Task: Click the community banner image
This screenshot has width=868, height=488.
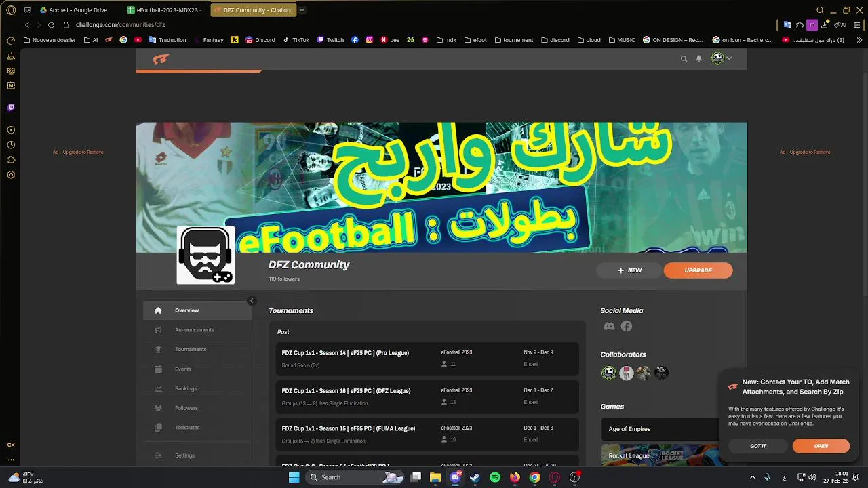Action: [441, 188]
